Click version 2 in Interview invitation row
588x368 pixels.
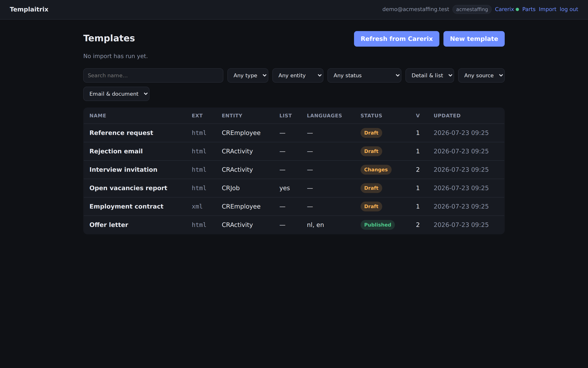418,170
